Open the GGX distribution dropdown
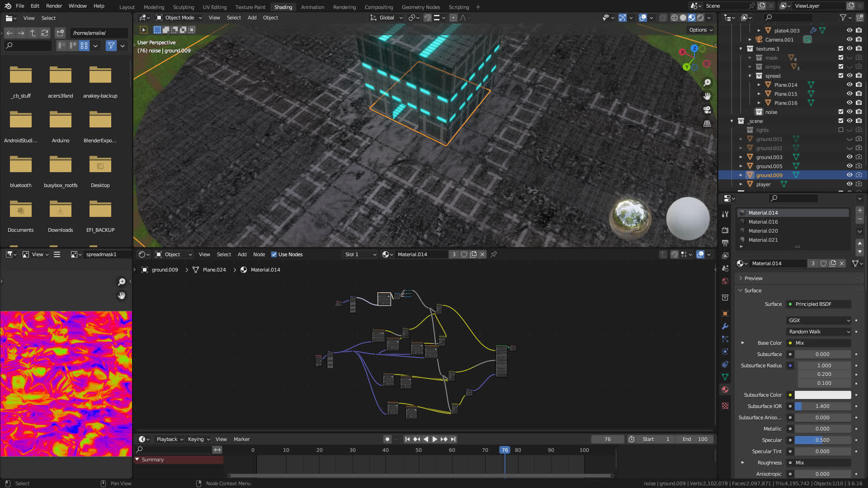 click(x=819, y=320)
